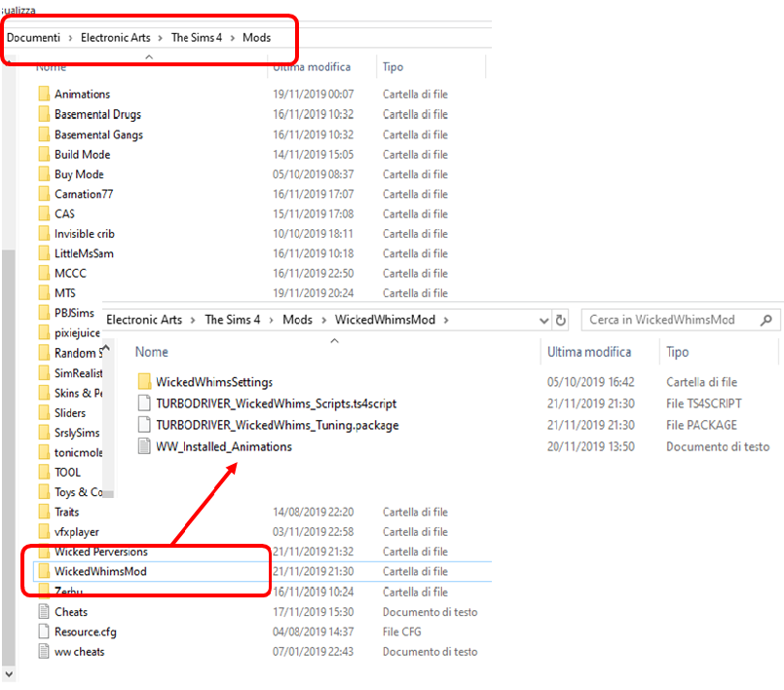Image resolution: width=784 pixels, height=690 pixels.
Task: Select the Buy Mode folder icon
Action: click(44, 173)
